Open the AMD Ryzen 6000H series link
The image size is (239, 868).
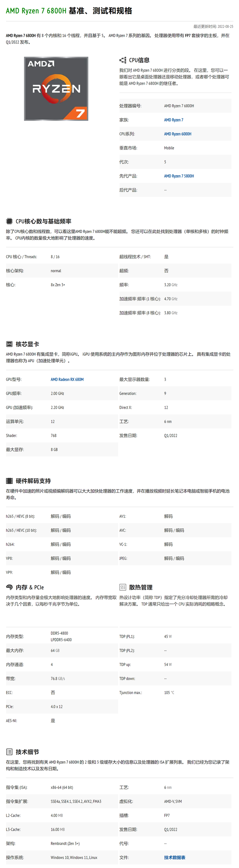click(178, 134)
